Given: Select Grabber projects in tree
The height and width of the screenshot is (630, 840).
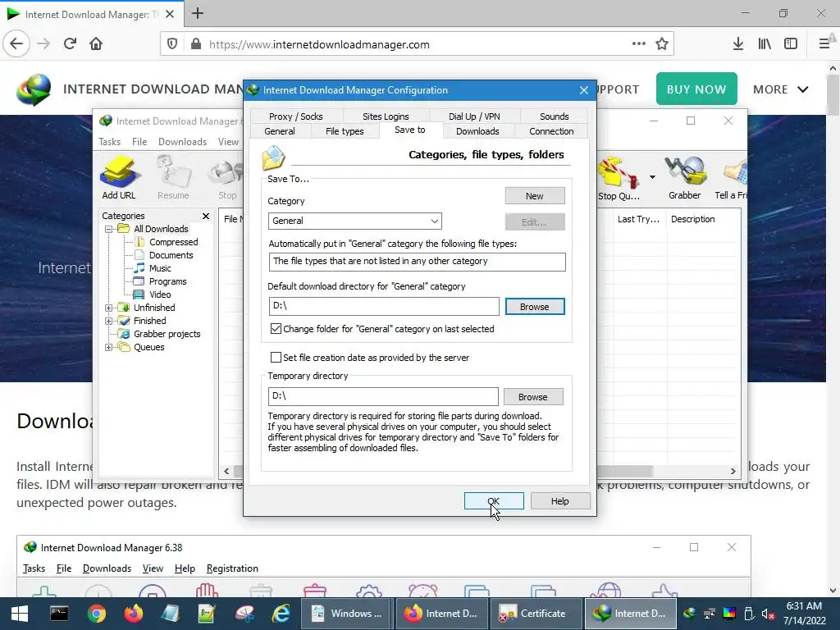Looking at the screenshot, I should pos(167,334).
